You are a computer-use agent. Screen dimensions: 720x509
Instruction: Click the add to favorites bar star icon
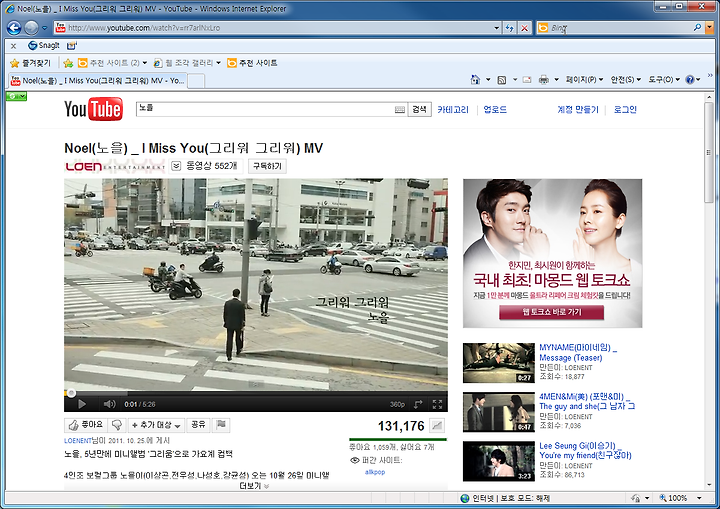68,63
